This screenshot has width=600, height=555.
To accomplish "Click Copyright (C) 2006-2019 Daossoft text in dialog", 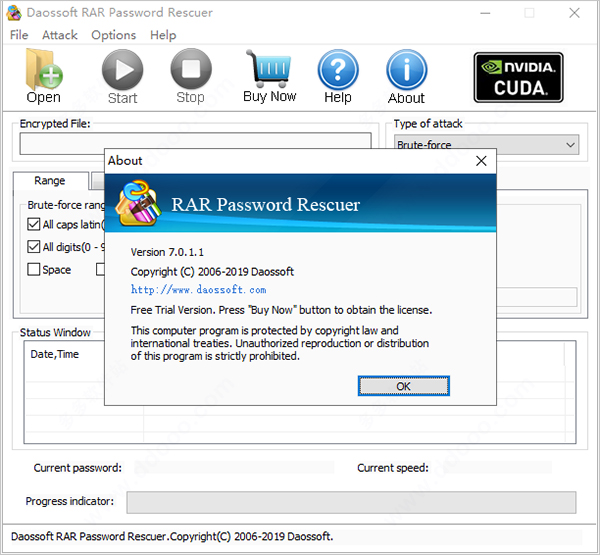I will 212,272.
